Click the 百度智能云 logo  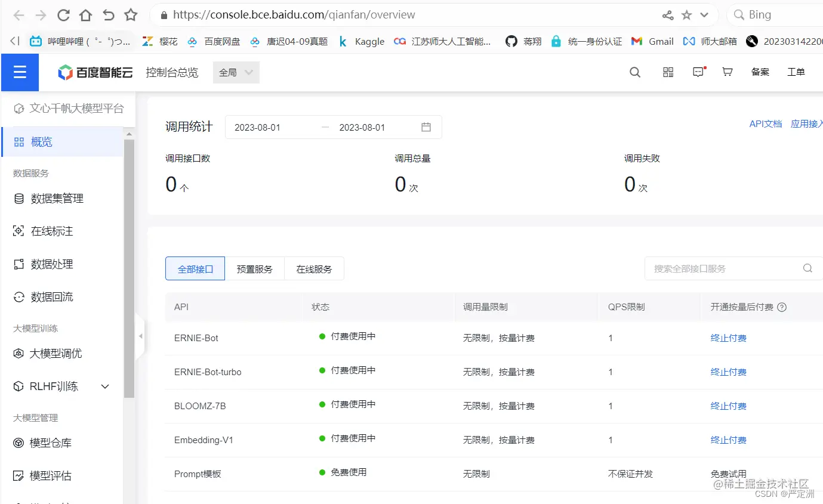coord(95,72)
